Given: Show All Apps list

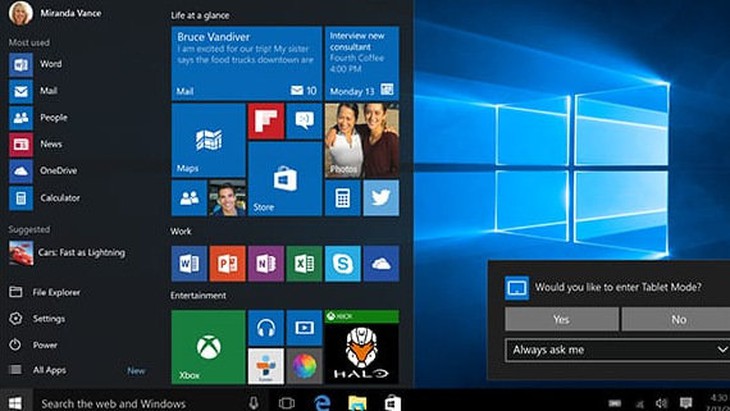Looking at the screenshot, I should tap(38, 370).
